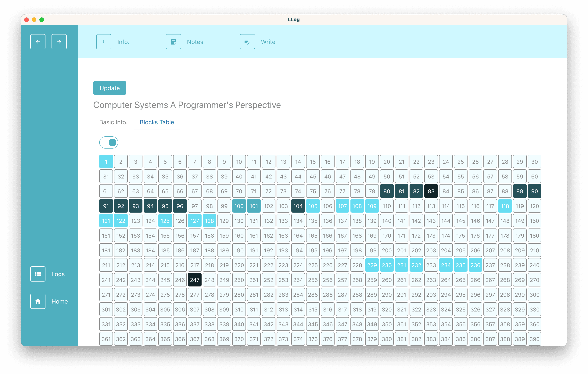588x374 pixels.
Task: Switch to the Basic Info tab
Action: (x=113, y=122)
